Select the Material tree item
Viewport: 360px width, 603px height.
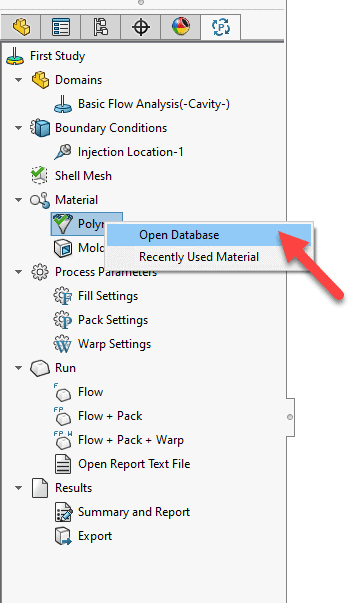[x=77, y=200]
